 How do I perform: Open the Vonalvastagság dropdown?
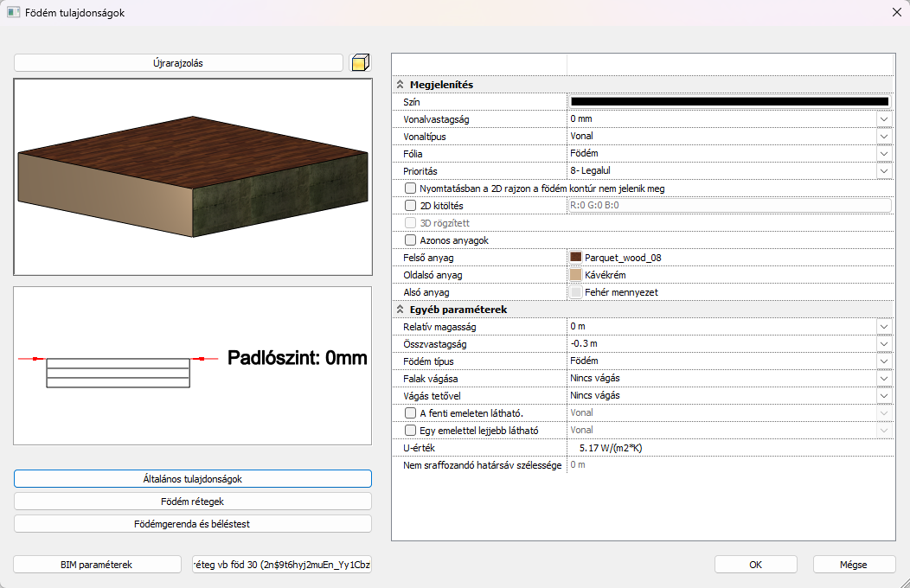[883, 119]
